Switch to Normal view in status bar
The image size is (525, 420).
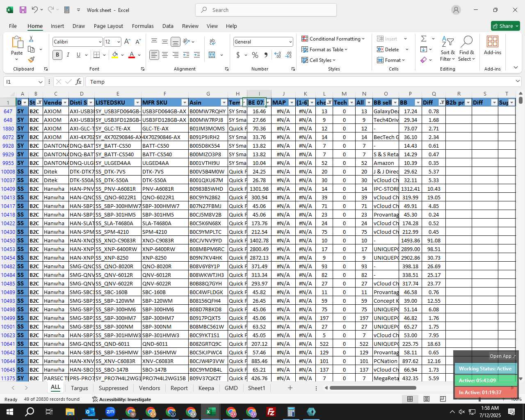(410, 399)
